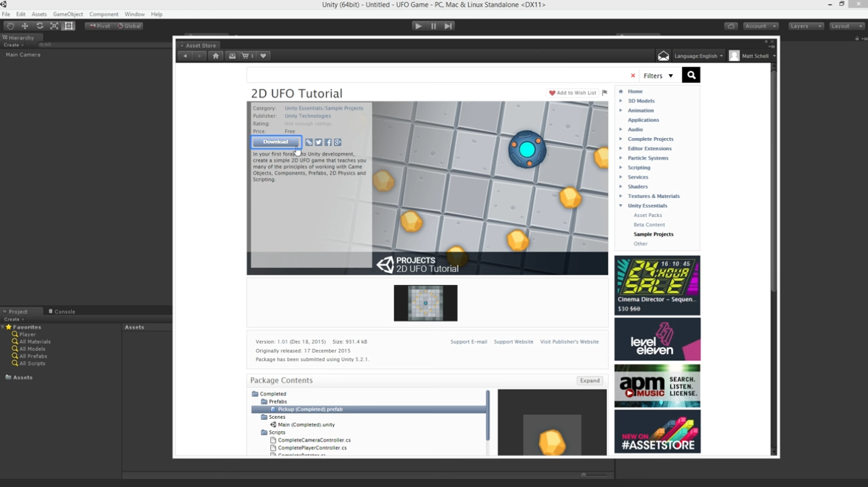868x487 pixels.
Task: Select All Materials in Project Favorites
Action: pyautogui.click(x=35, y=342)
